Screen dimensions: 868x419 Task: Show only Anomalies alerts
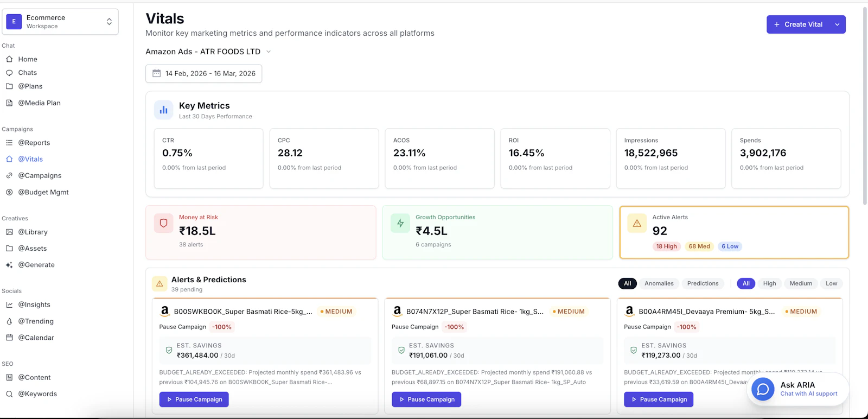[x=659, y=283]
